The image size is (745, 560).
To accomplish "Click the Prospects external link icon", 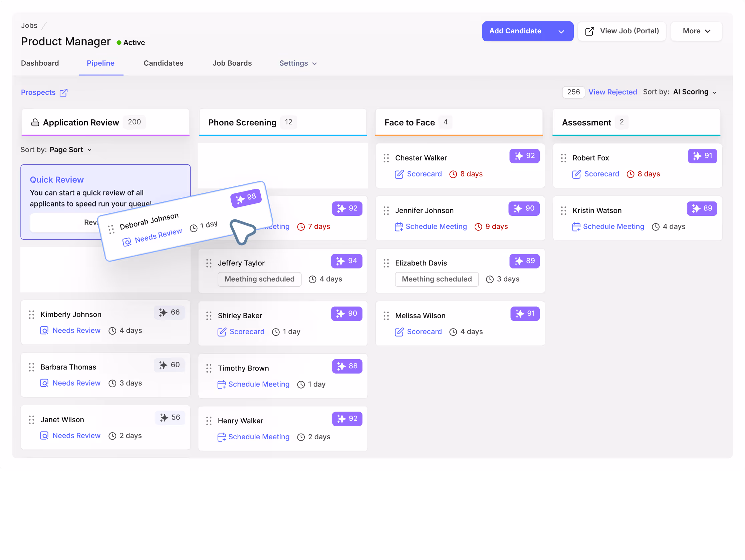I will pos(64,92).
